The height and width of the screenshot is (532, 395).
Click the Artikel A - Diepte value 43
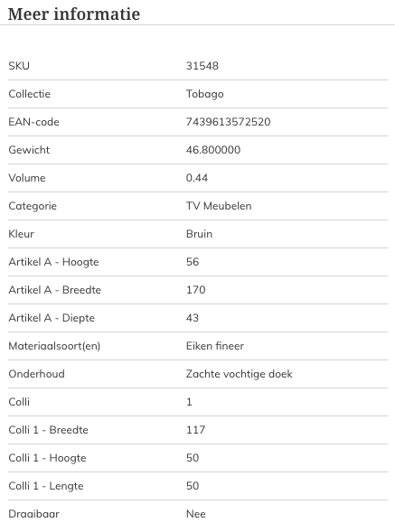click(x=193, y=318)
